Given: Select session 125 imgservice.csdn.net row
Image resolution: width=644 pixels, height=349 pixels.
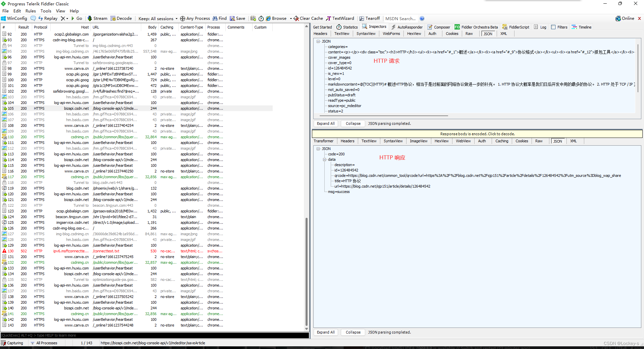Looking at the screenshot, I should [x=137, y=222].
